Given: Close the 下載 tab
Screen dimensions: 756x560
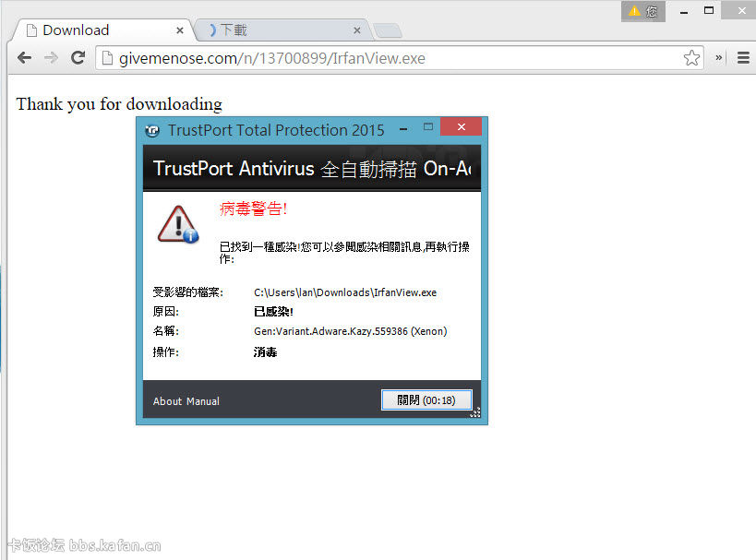Looking at the screenshot, I should pos(355,30).
